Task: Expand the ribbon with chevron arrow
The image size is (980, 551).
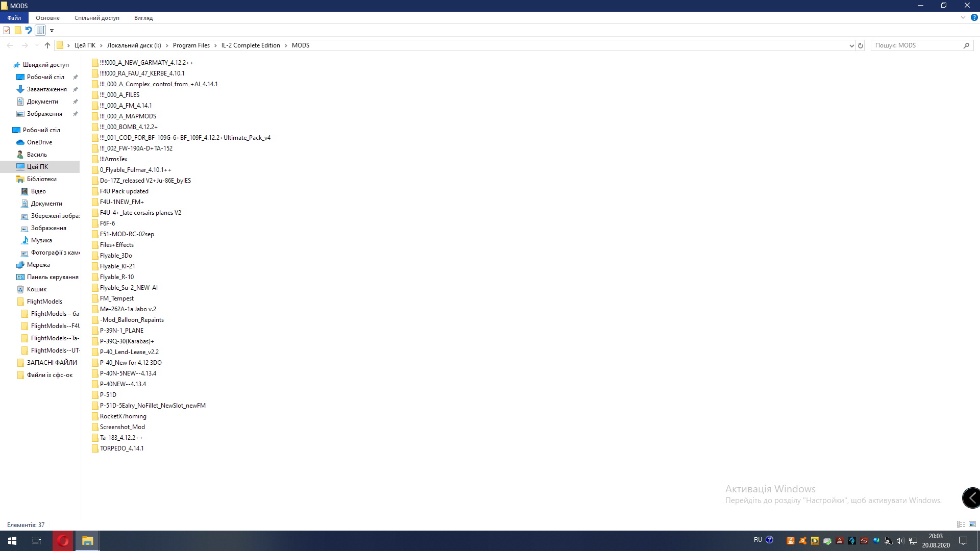Action: click(963, 17)
